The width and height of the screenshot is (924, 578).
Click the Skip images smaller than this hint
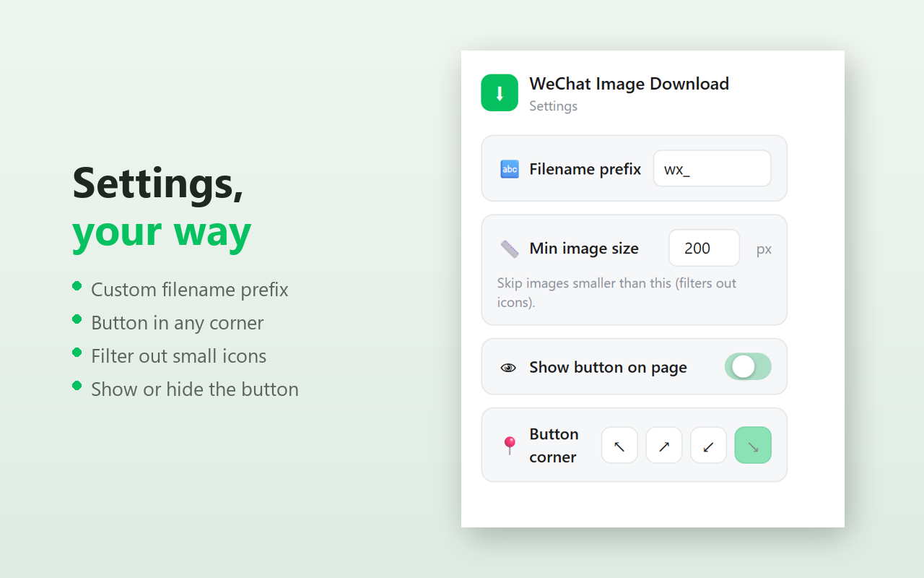tap(616, 293)
